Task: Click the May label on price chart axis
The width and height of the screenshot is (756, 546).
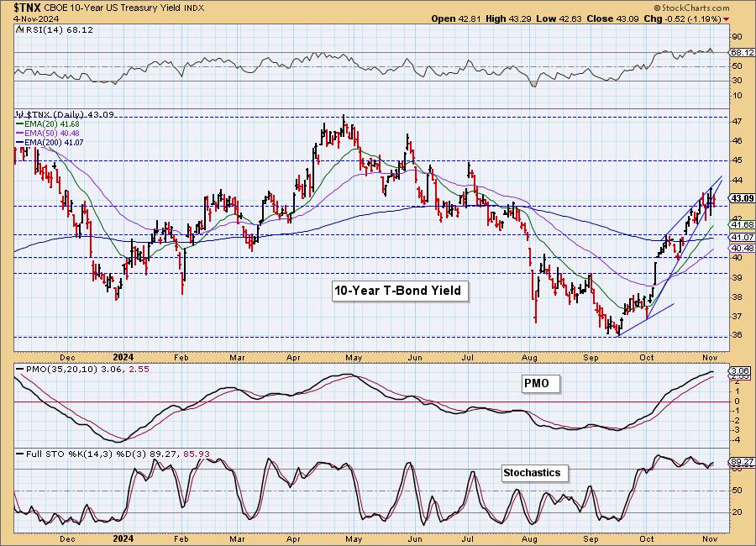Action: [x=354, y=357]
